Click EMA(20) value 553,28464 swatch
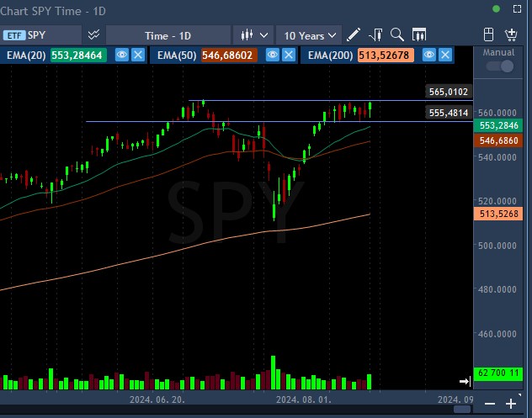This screenshot has height=418, width=532. (78, 56)
